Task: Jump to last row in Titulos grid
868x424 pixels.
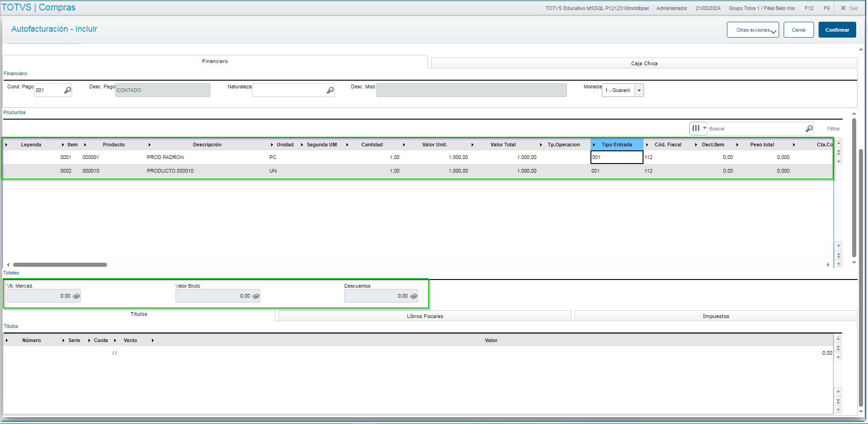Action: (838, 410)
